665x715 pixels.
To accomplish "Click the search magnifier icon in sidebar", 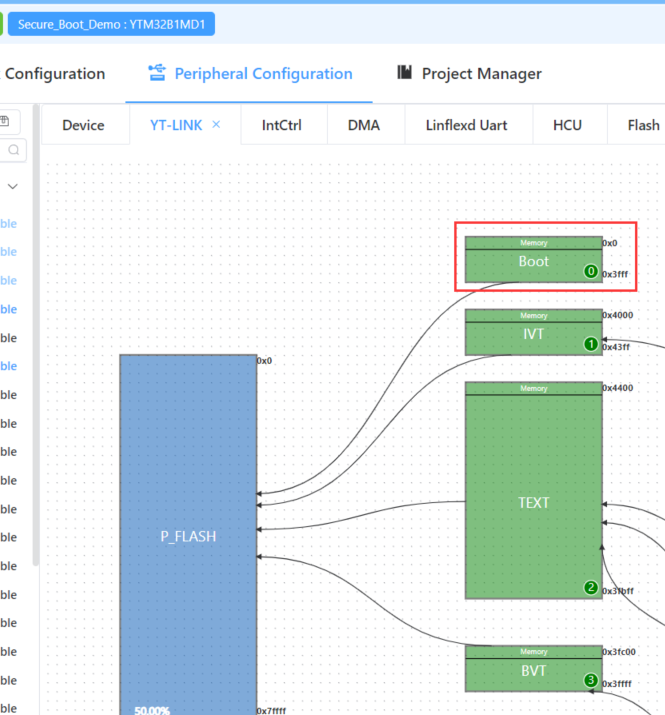I will [x=14, y=150].
